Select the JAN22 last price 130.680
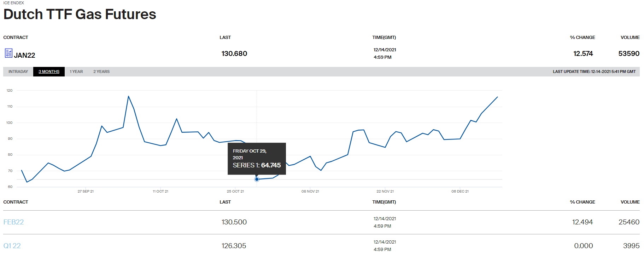Viewport: 644px width, 257px height. (x=234, y=53)
